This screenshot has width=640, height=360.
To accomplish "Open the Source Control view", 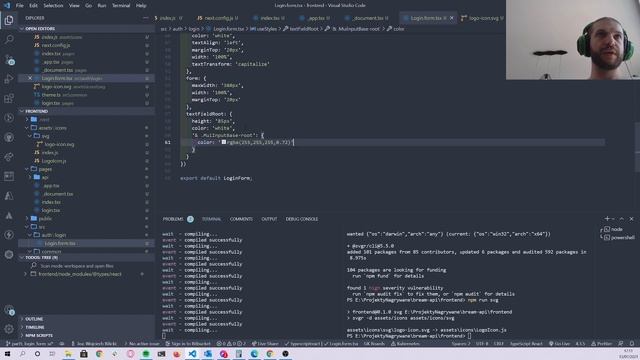I will [x=9, y=60].
